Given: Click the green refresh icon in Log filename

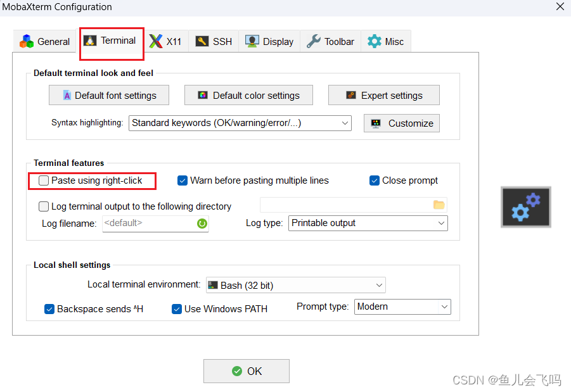Looking at the screenshot, I should click(202, 224).
